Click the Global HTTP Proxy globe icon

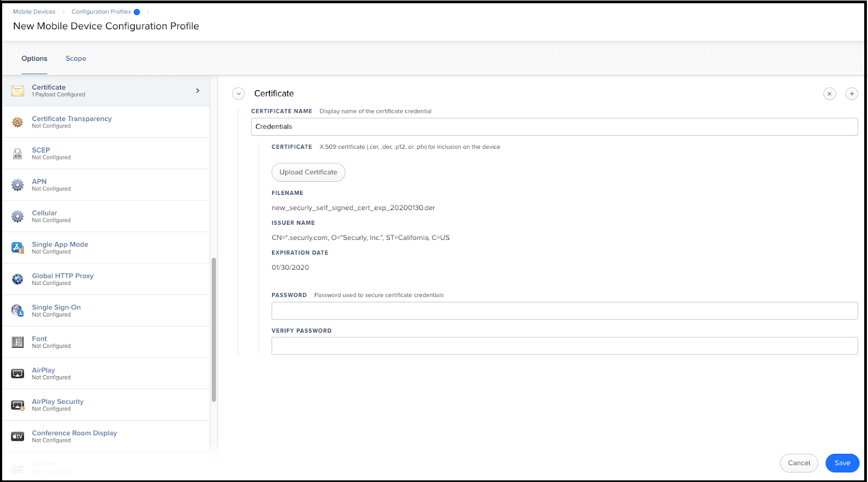(18, 279)
